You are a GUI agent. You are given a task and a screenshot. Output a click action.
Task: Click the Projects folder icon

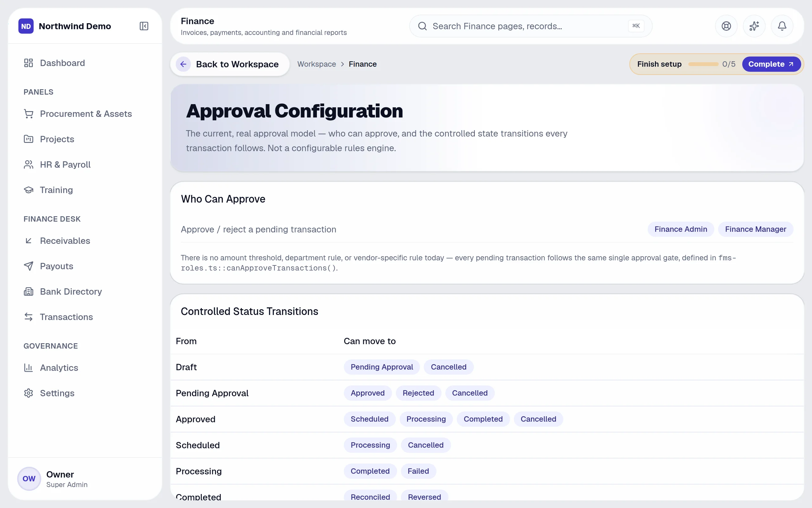coord(29,139)
